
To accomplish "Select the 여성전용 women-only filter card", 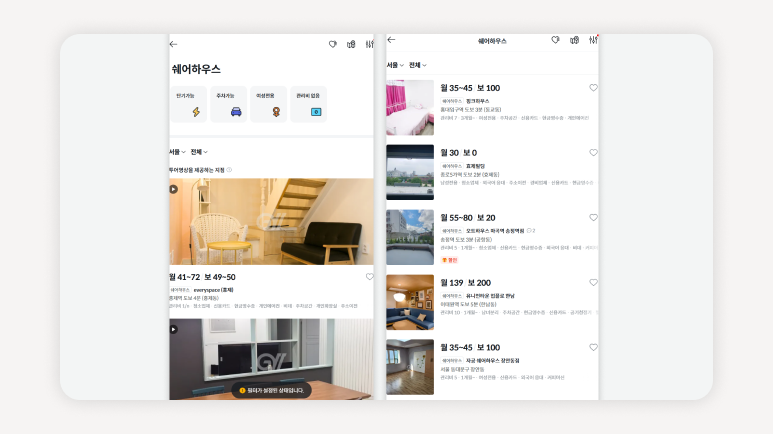I will pyautogui.click(x=268, y=104).
